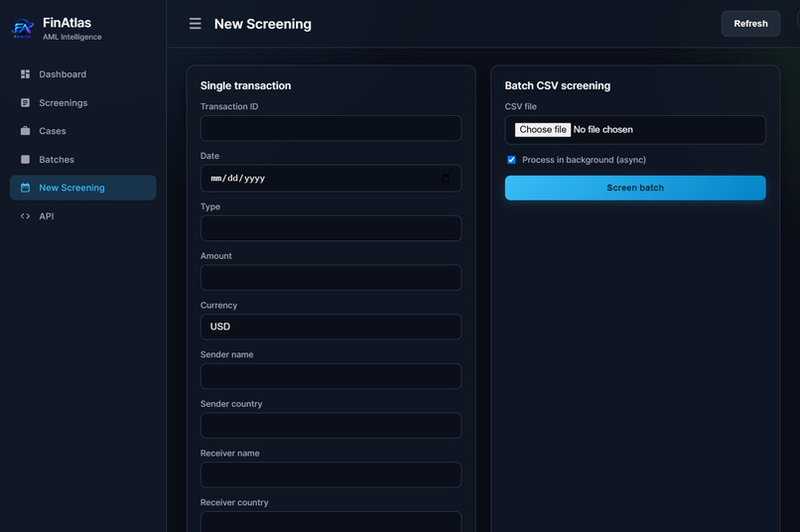Click the Cases briefcase icon
Viewport: 800px width, 532px height.
25,131
